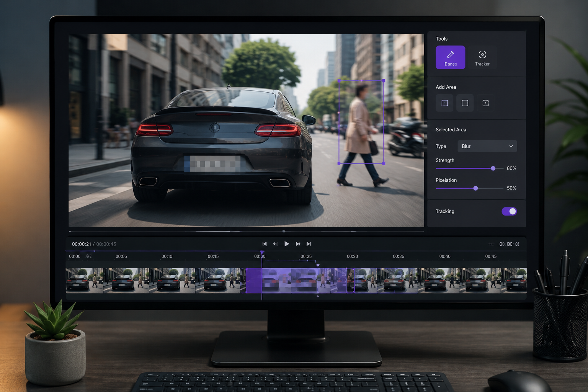This screenshot has height=392, width=588.
Task: Jump to the start of the video
Action: [265, 244]
